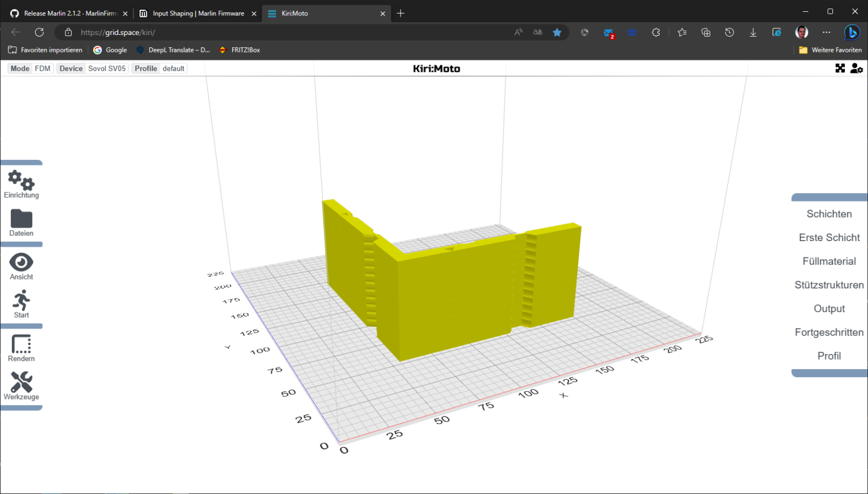Open the Mode FDM selector
868x494 pixels.
(x=31, y=68)
